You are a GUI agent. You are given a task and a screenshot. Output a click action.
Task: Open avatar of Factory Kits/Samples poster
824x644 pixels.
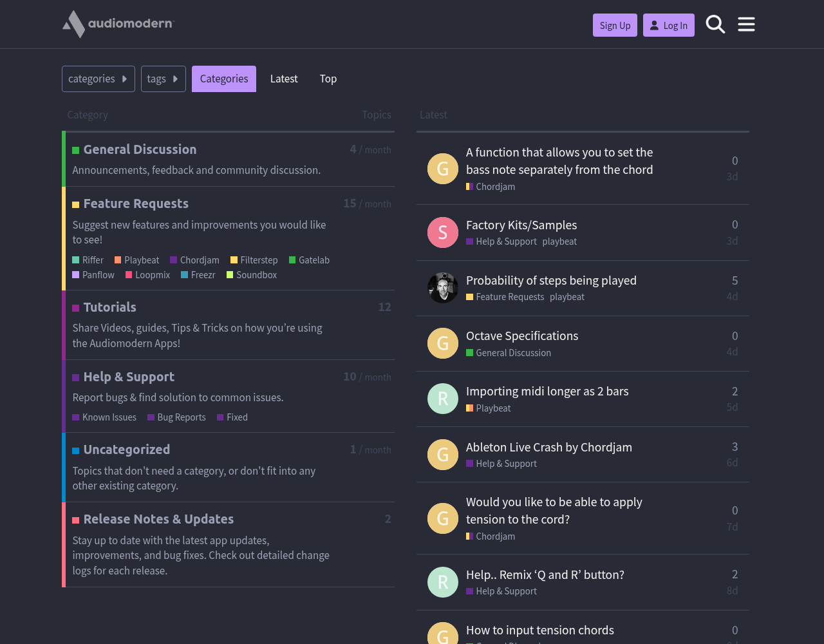click(x=443, y=232)
